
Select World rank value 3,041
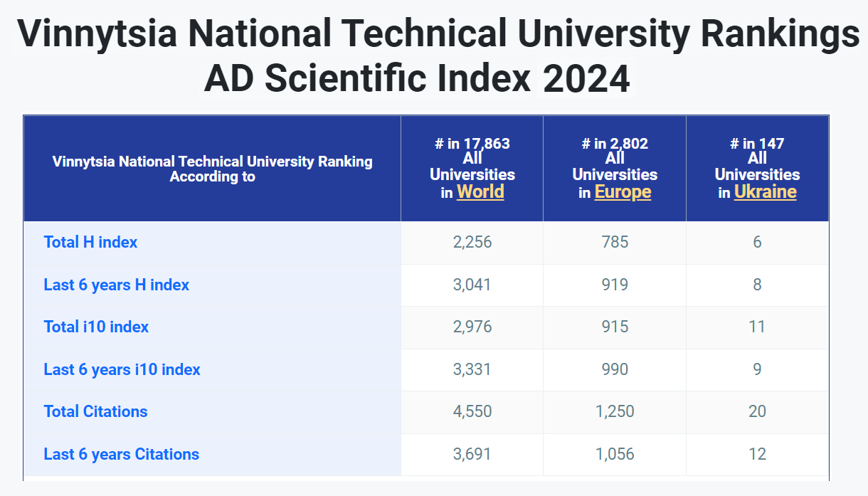coord(472,285)
